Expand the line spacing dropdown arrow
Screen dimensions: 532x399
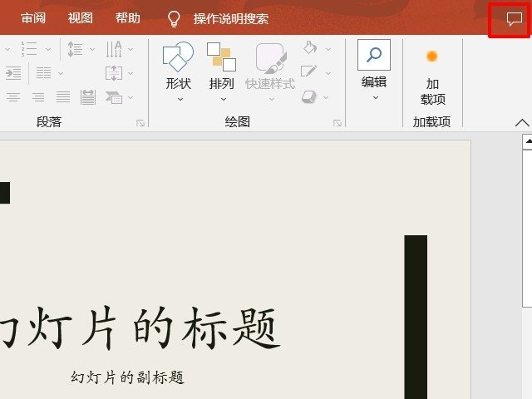[x=92, y=50]
